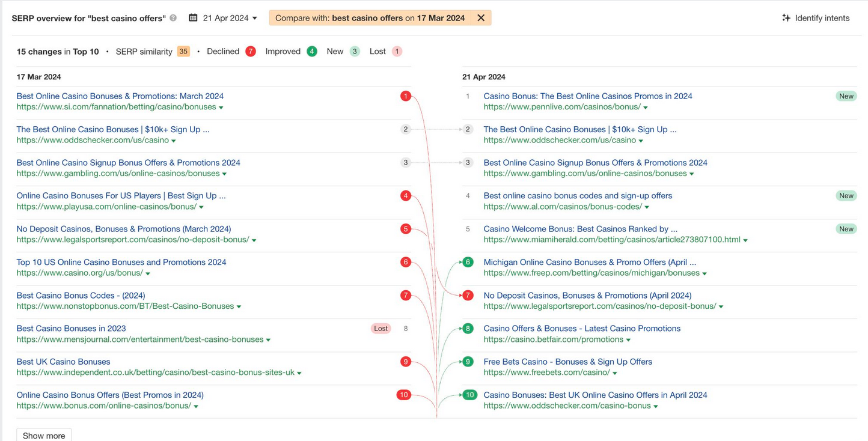
Task: Expand the playusa.com URL dropdown arrow
Action: [201, 207]
